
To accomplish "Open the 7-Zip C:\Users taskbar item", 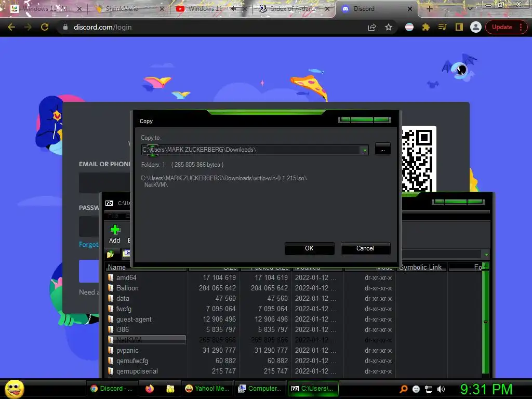I will pos(313,389).
